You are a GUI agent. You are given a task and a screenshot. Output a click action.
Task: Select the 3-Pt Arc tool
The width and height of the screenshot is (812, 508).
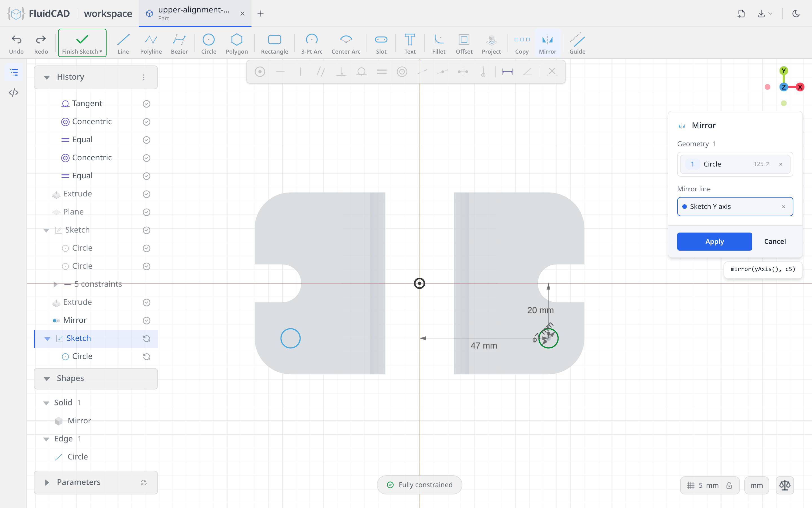[311, 44]
